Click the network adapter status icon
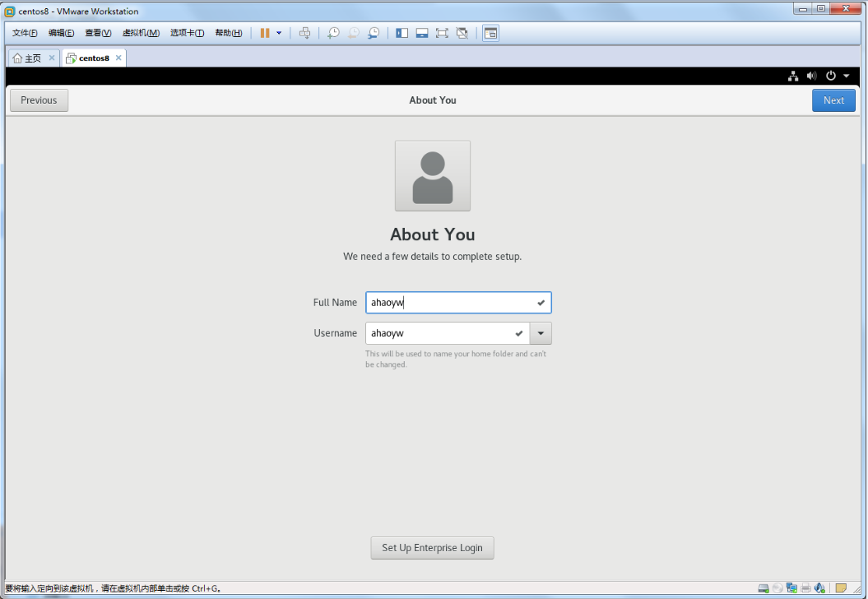Screen dimensions: 868x599 point(791,588)
